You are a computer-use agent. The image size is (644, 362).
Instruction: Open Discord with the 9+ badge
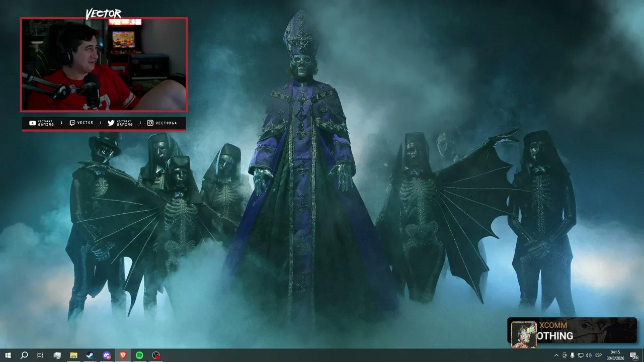pos(107,355)
